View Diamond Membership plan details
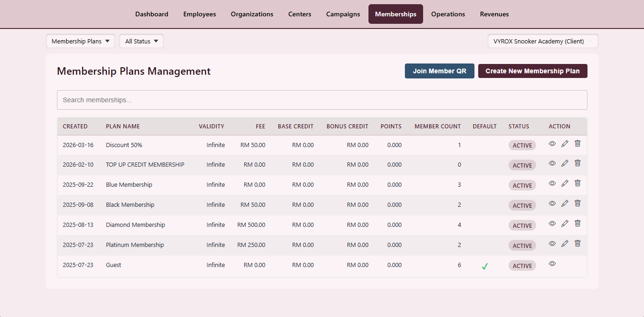This screenshot has width=644, height=317. click(x=552, y=224)
